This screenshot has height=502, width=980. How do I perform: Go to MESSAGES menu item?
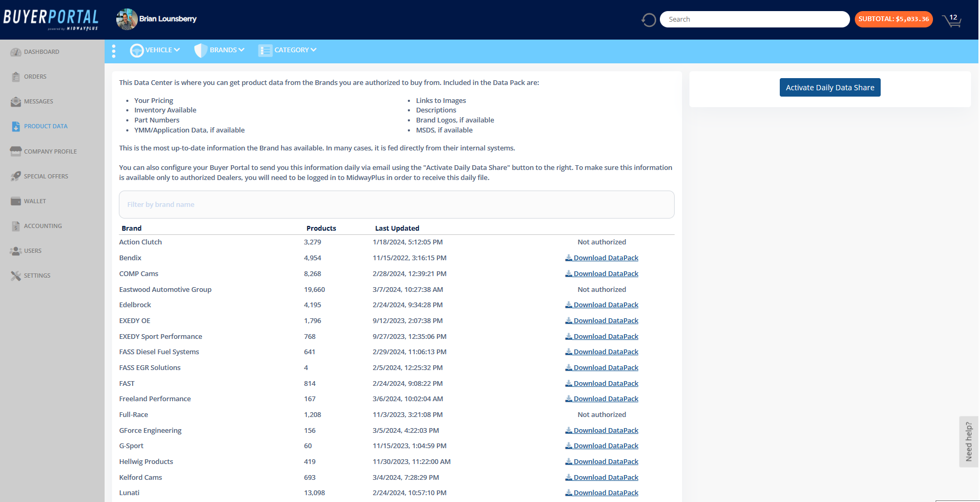pyautogui.click(x=39, y=101)
